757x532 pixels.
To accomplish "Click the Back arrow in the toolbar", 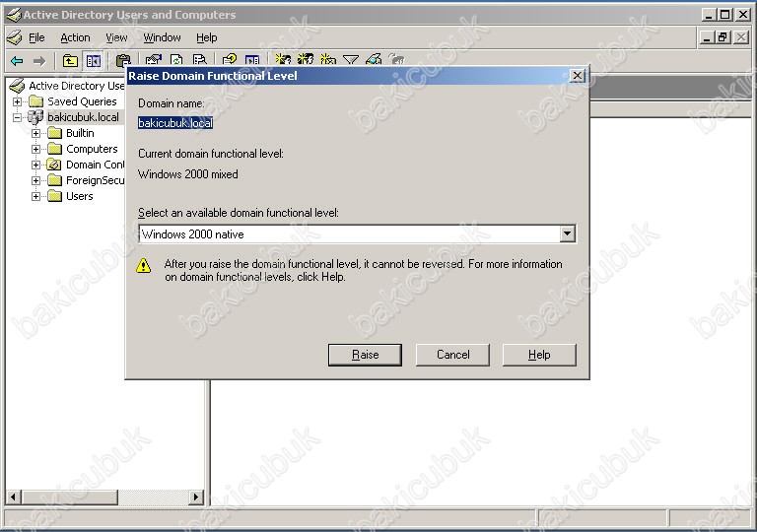I will click(x=17, y=61).
